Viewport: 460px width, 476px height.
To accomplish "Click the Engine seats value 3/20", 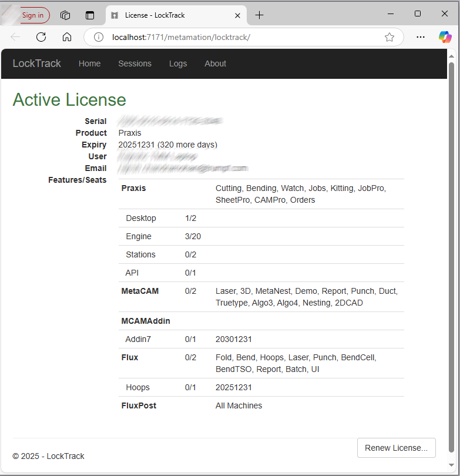I will [193, 236].
